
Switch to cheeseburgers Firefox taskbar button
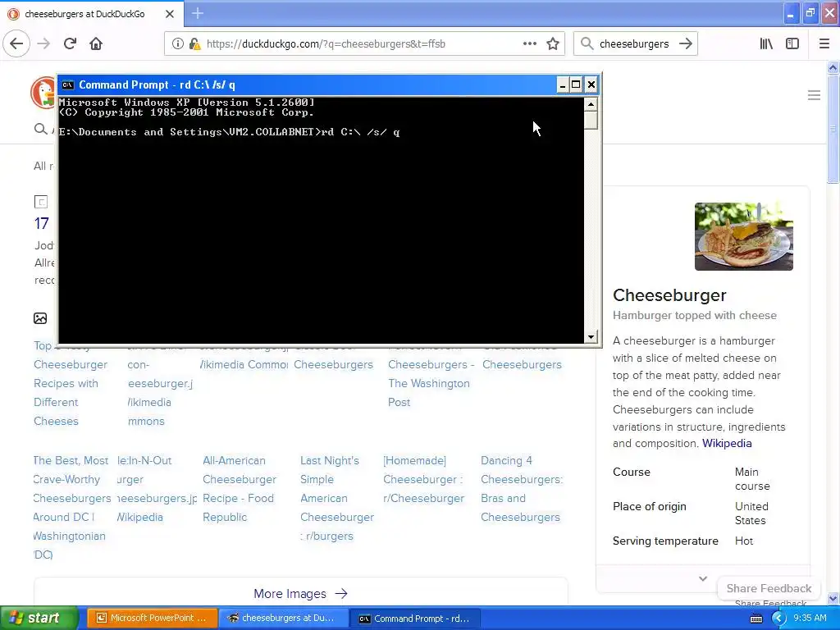[x=284, y=619]
